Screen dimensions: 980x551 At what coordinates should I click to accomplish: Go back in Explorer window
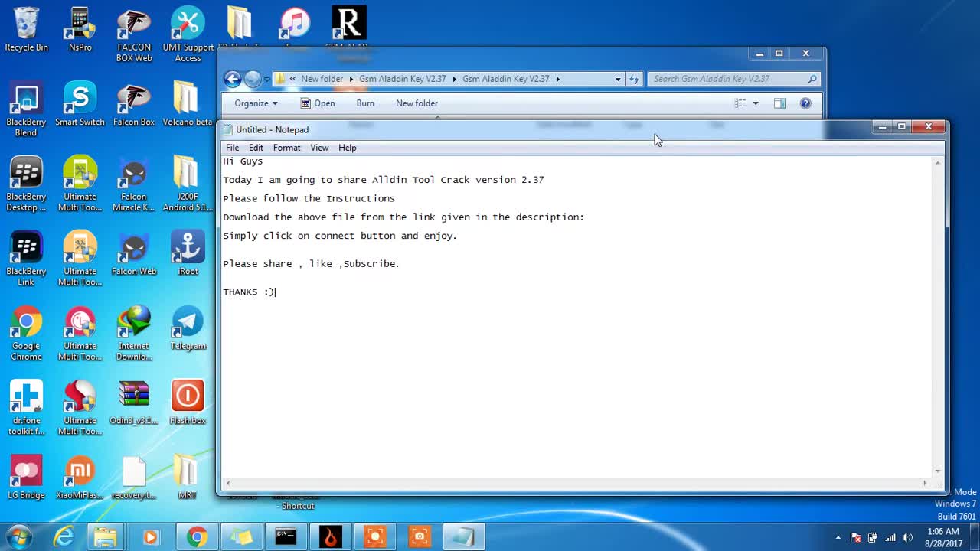pyautogui.click(x=233, y=79)
